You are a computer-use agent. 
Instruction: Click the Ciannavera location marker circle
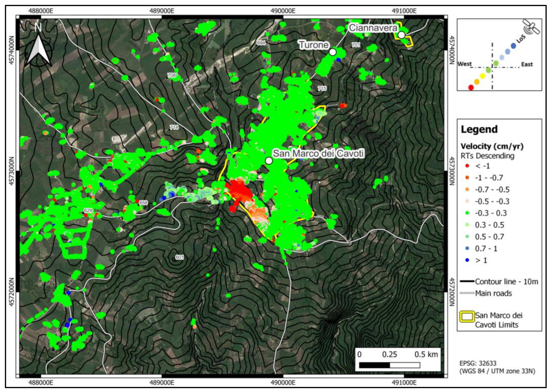(401, 35)
